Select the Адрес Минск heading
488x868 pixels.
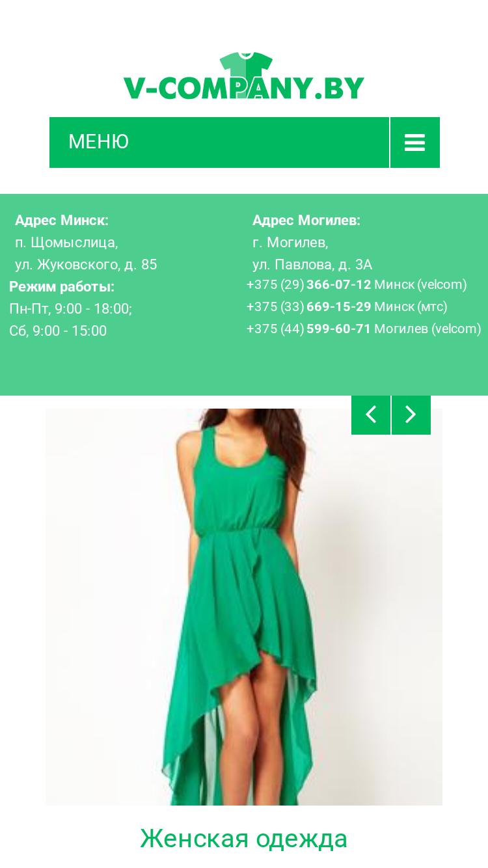(x=62, y=221)
